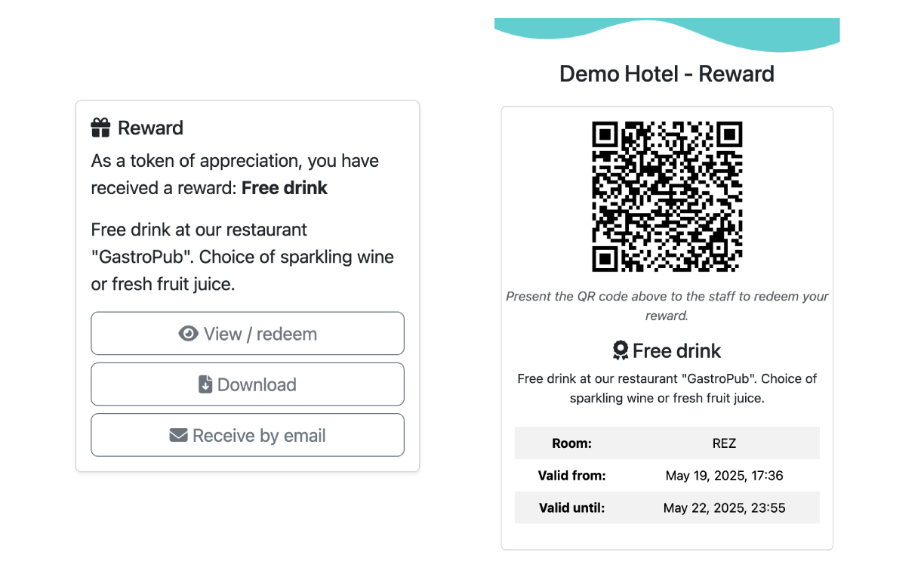Select the bold Free drink text

tap(285, 187)
